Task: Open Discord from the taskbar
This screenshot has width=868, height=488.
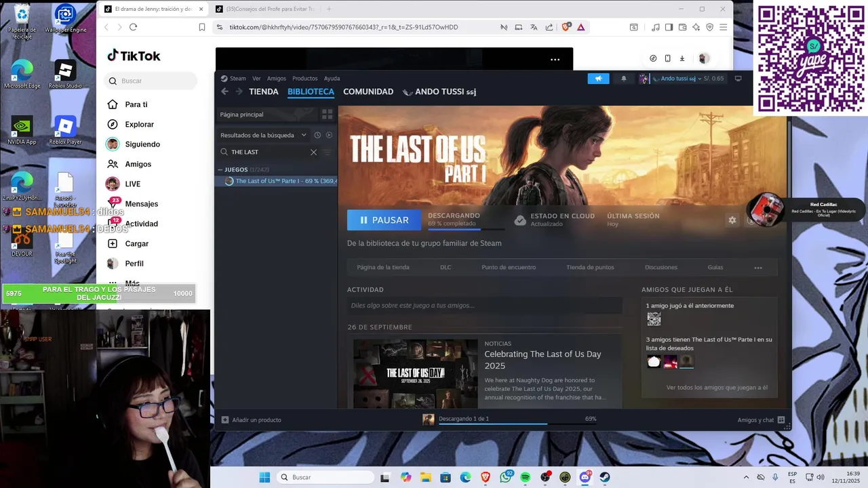Action: [x=585, y=477]
